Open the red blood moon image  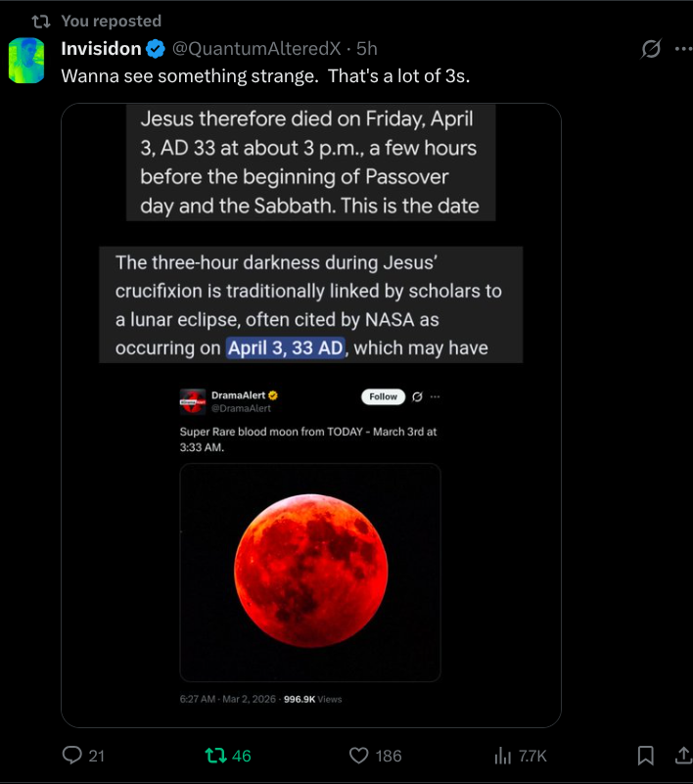(310, 571)
